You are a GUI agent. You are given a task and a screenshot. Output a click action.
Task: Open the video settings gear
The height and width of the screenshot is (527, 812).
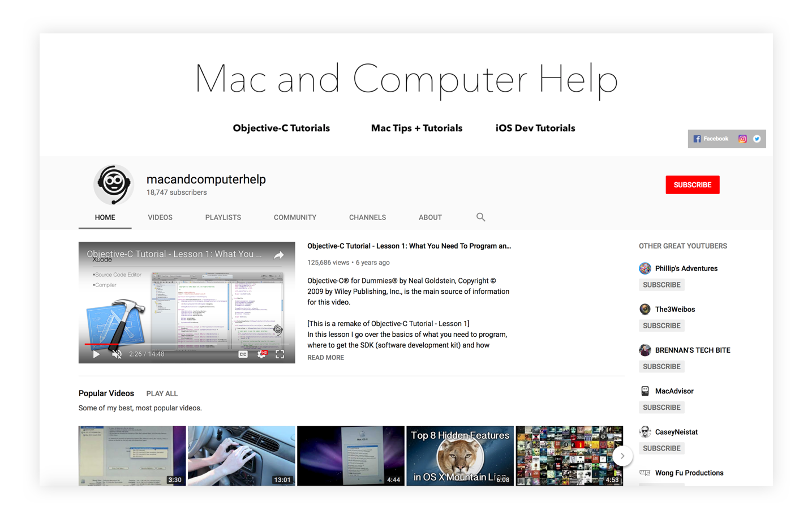[x=261, y=354]
